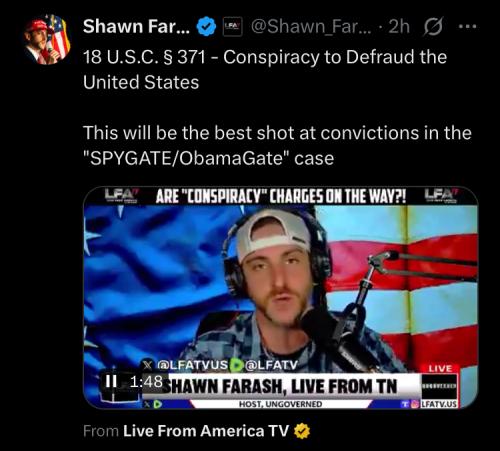This screenshot has width=500, height=451.
Task: Click the LFA affiliate badge beside name
Action: point(232,26)
